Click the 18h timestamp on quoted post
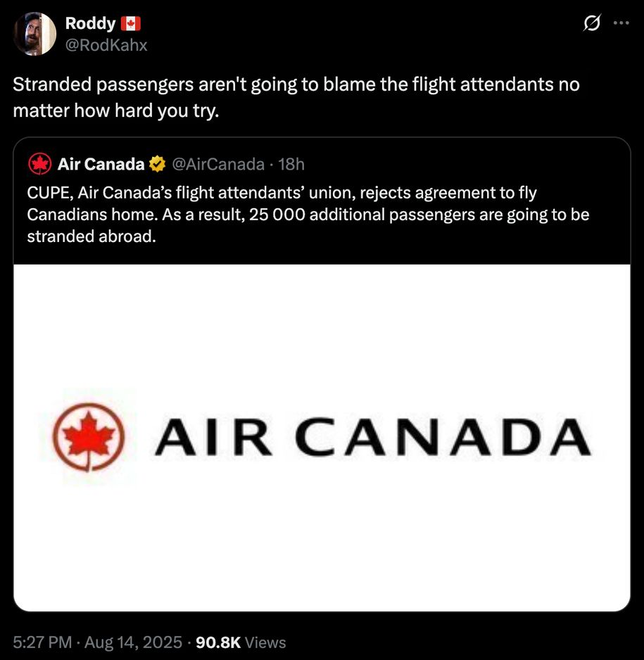 click(x=291, y=165)
